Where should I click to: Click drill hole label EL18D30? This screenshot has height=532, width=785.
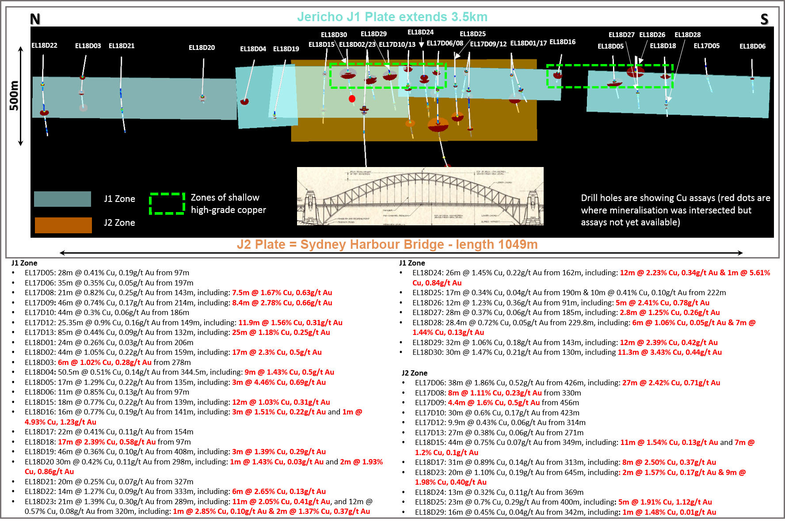click(x=334, y=34)
